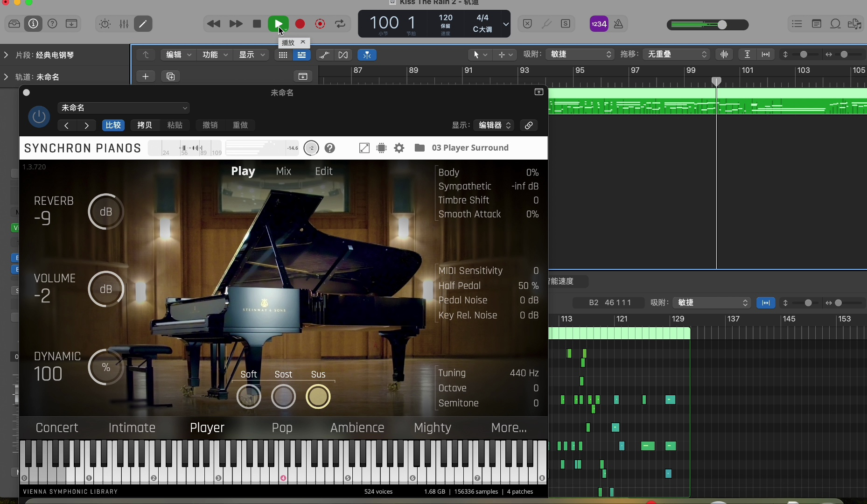867x504 pixels.
Task: Open the Note Pads icon
Action: click(x=817, y=24)
